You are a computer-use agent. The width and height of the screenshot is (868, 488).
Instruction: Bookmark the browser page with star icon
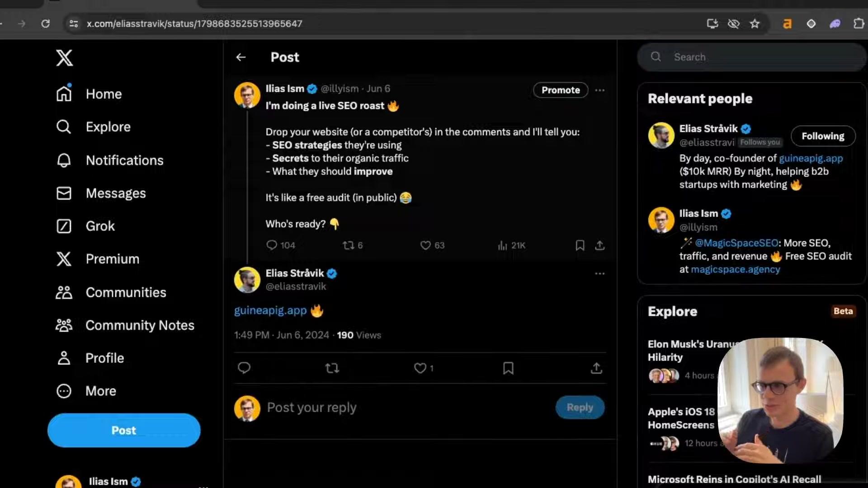pos(755,23)
